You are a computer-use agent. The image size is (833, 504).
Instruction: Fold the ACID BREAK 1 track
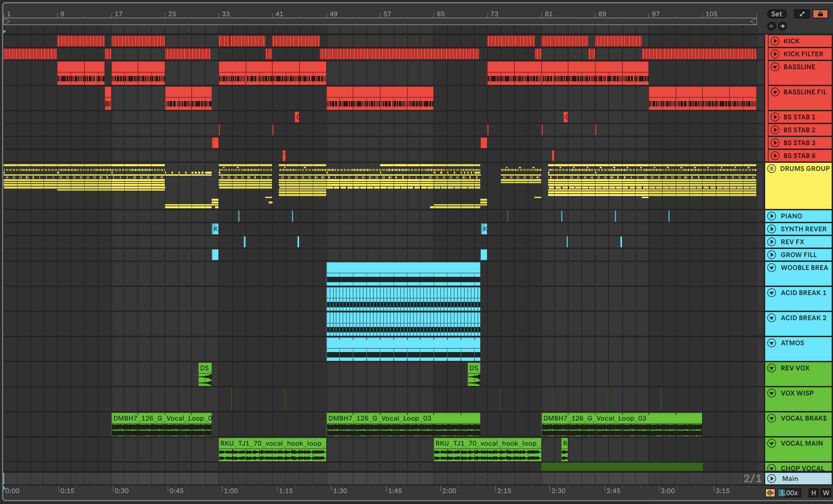pyautogui.click(x=772, y=293)
